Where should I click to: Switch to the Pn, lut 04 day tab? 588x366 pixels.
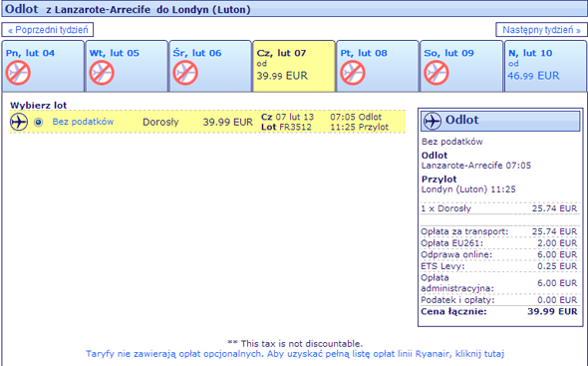click(43, 66)
